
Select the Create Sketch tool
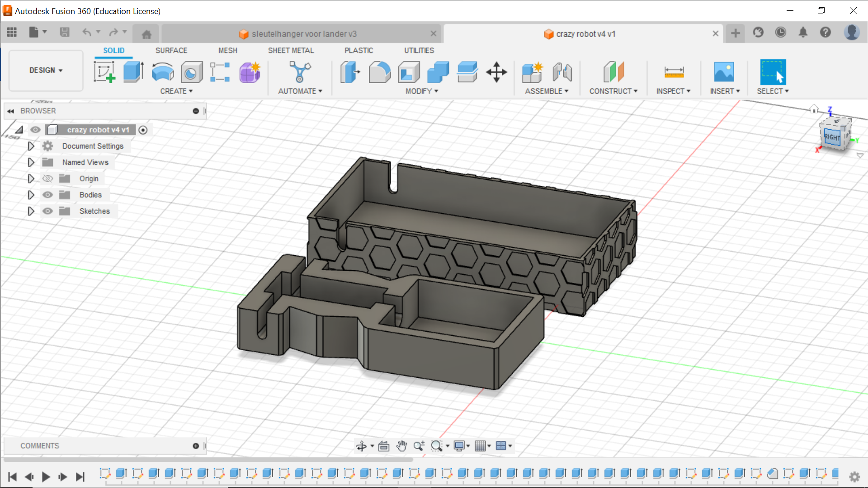coord(104,72)
